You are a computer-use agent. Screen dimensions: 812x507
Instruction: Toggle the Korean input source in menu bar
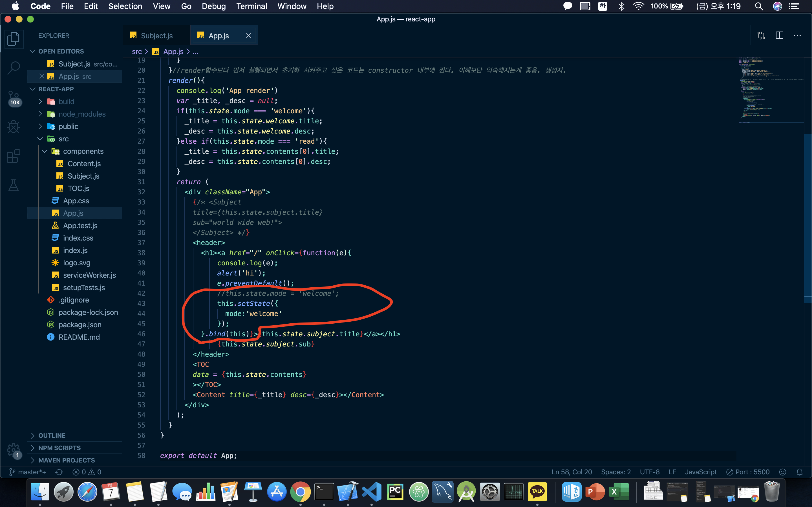tap(603, 6)
